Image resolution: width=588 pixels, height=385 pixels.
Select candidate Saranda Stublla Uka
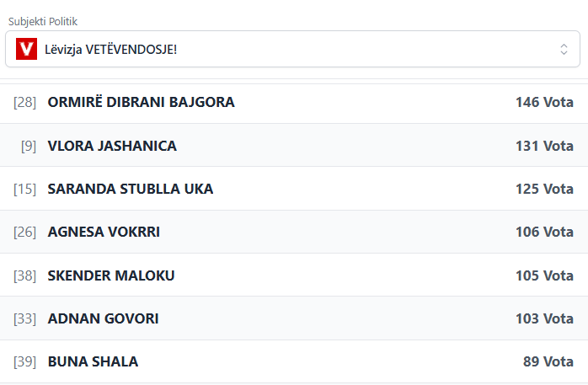tap(131, 189)
